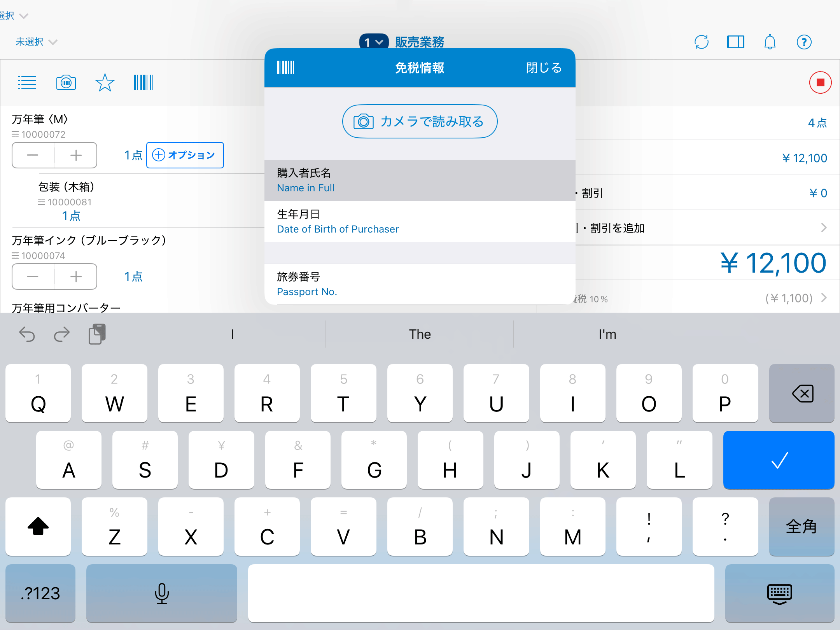Switch to .?123 symbols keyboard

(40, 593)
